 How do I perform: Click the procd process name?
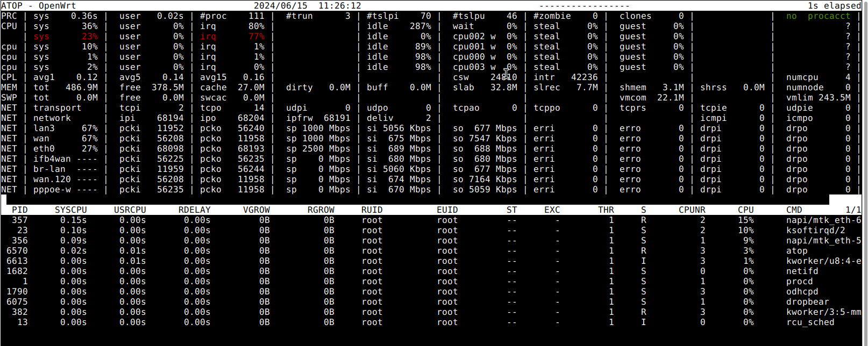800,282
